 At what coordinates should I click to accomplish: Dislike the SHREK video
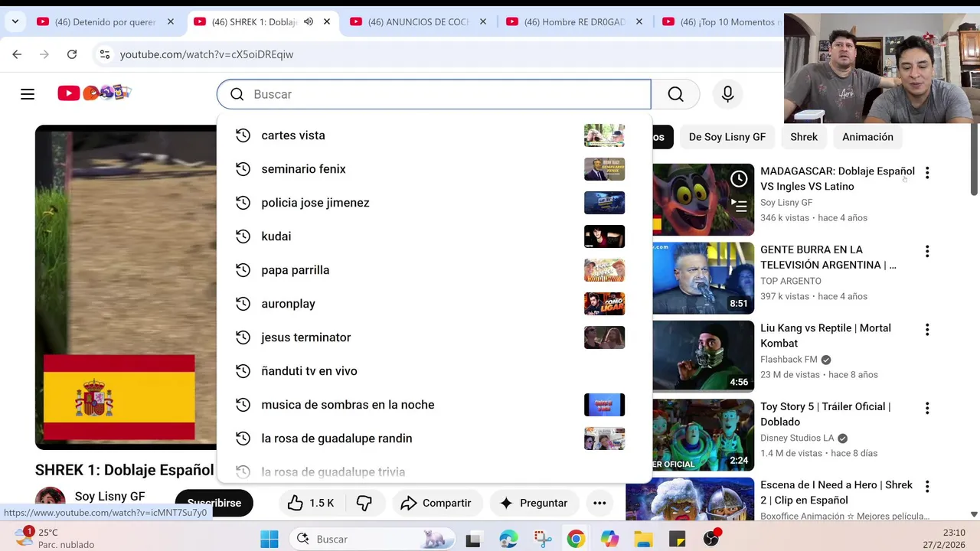364,503
